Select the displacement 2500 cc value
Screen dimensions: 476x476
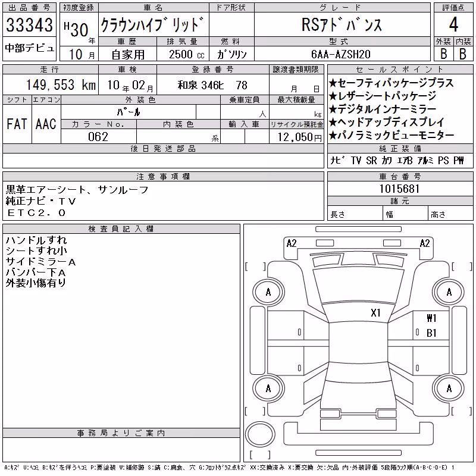(x=186, y=55)
